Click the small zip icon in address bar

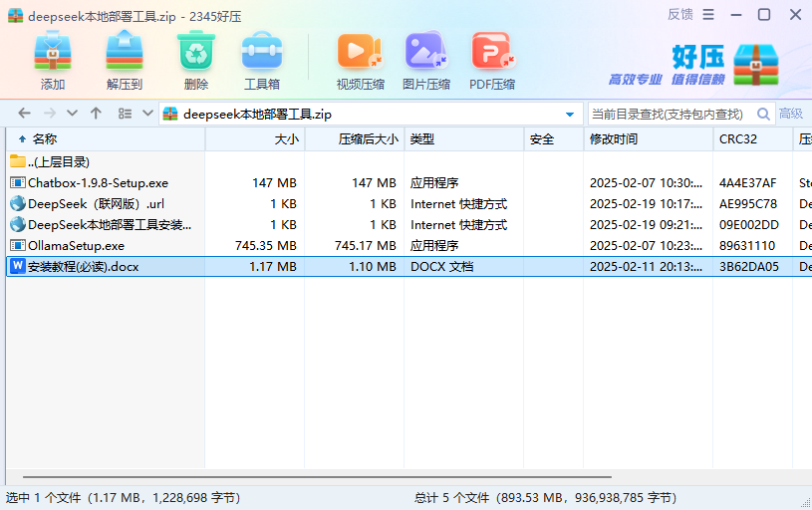point(170,114)
